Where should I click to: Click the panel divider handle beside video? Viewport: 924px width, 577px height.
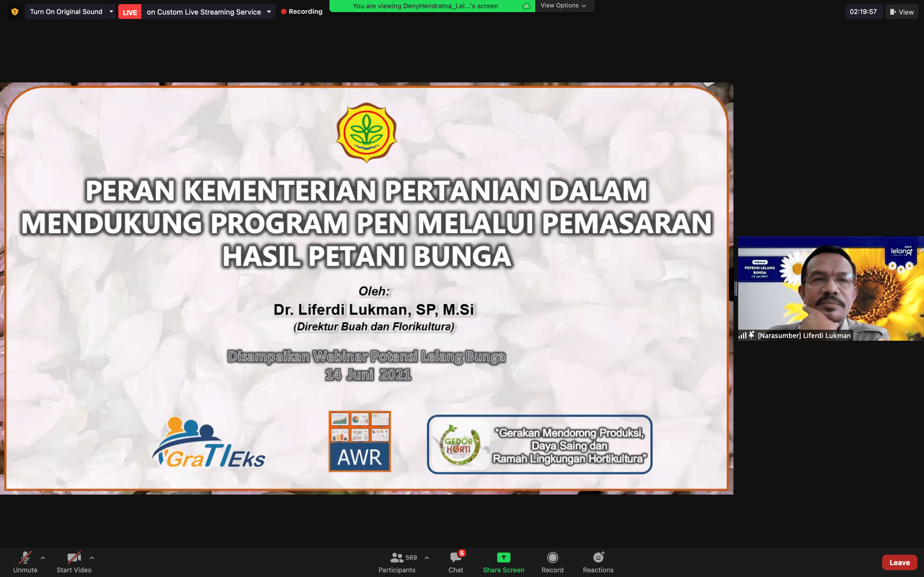click(x=736, y=288)
